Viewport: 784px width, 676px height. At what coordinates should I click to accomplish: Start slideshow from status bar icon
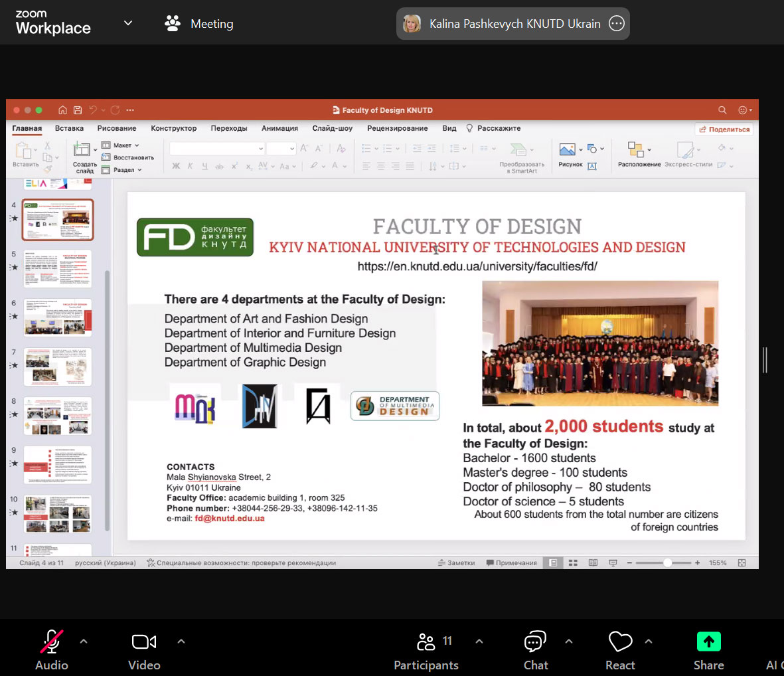pyautogui.click(x=613, y=563)
